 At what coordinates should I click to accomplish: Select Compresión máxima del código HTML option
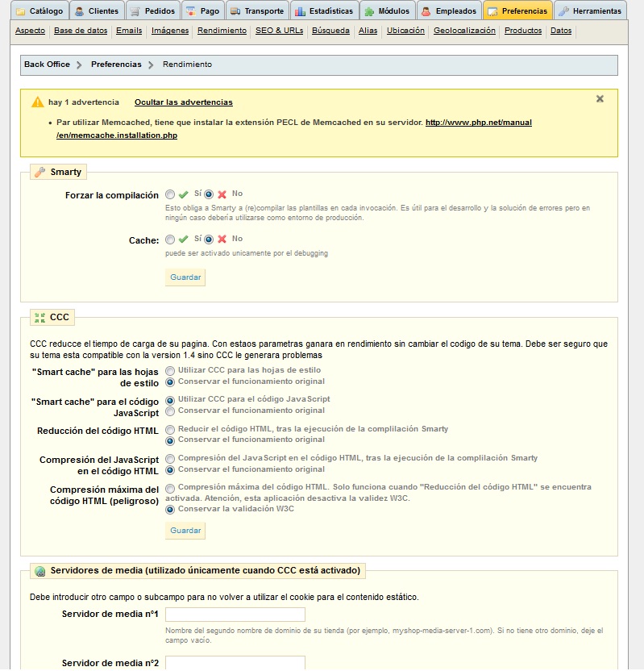(170, 488)
